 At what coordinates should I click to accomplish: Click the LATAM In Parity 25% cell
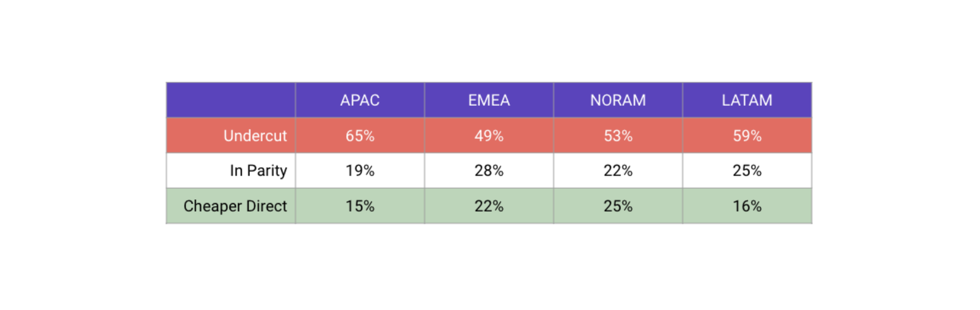point(747,170)
